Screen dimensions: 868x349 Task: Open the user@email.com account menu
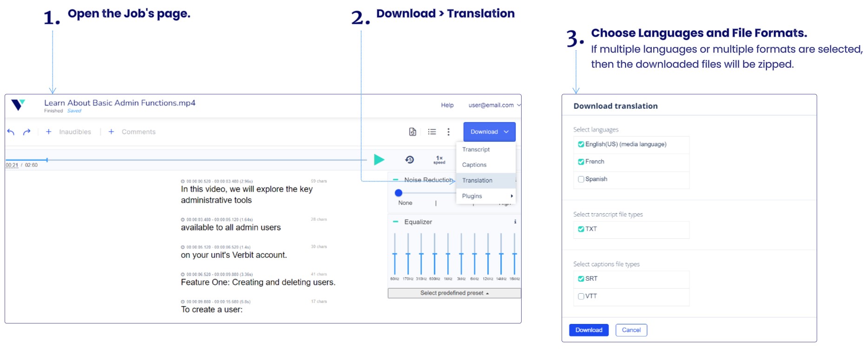[494, 105]
